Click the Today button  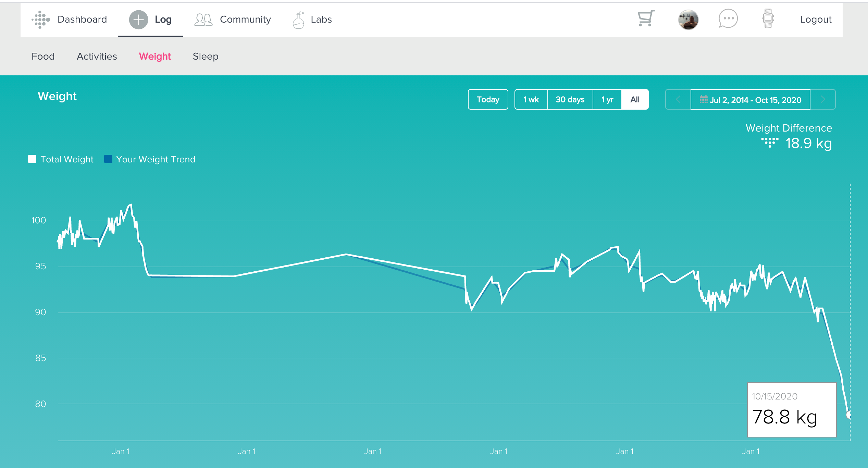pos(488,100)
